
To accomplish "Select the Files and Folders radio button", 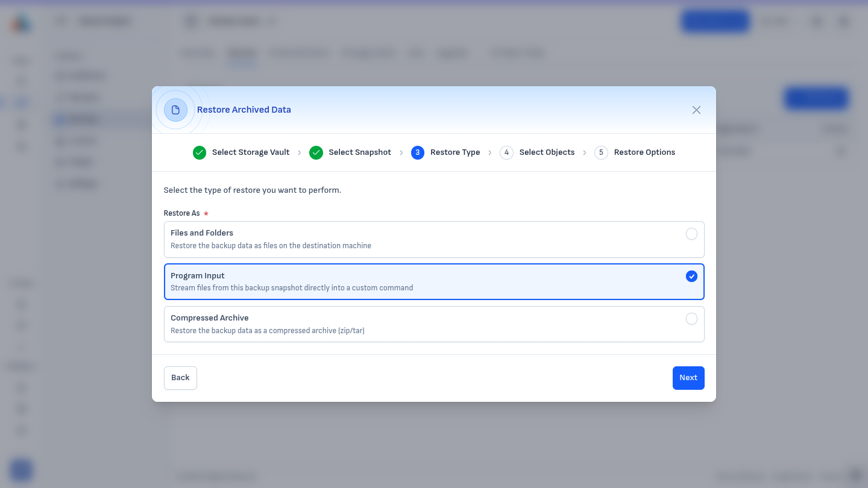I will click(691, 234).
